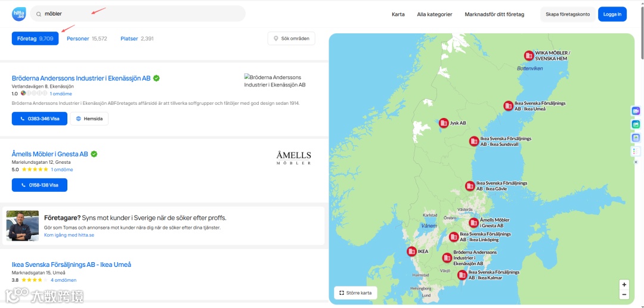Click address Marielundsgatan 12, Gnesta
Screen dimensions: 644x308
(41, 162)
